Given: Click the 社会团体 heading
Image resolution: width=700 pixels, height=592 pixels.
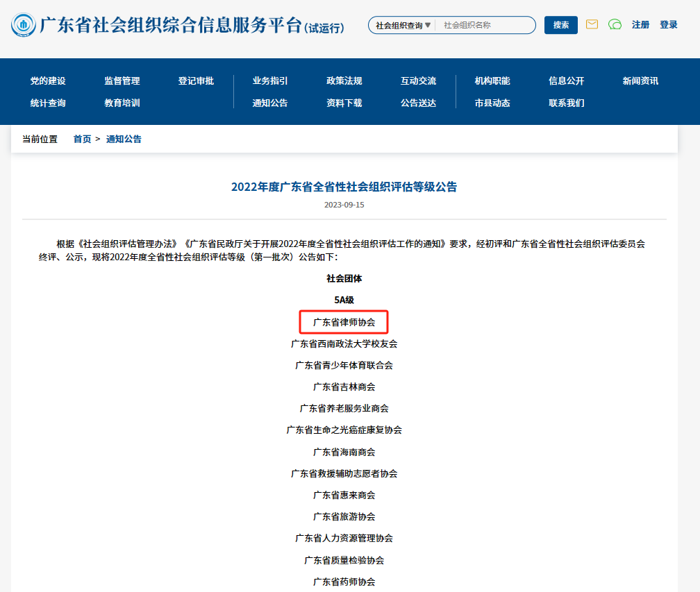Looking at the screenshot, I should point(344,278).
